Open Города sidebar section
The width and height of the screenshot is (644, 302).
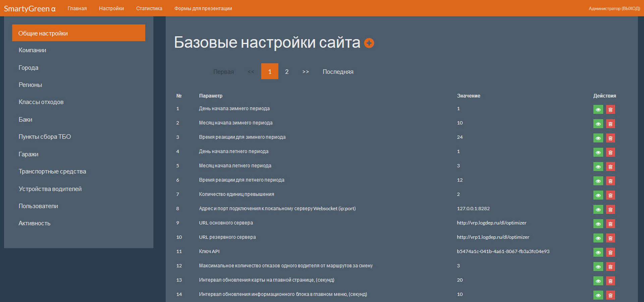click(x=29, y=67)
